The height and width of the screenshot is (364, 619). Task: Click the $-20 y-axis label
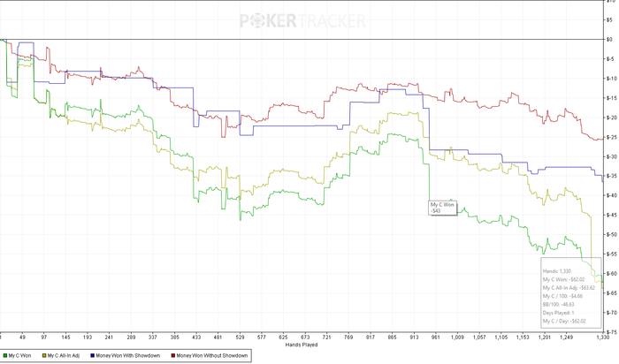(610, 118)
